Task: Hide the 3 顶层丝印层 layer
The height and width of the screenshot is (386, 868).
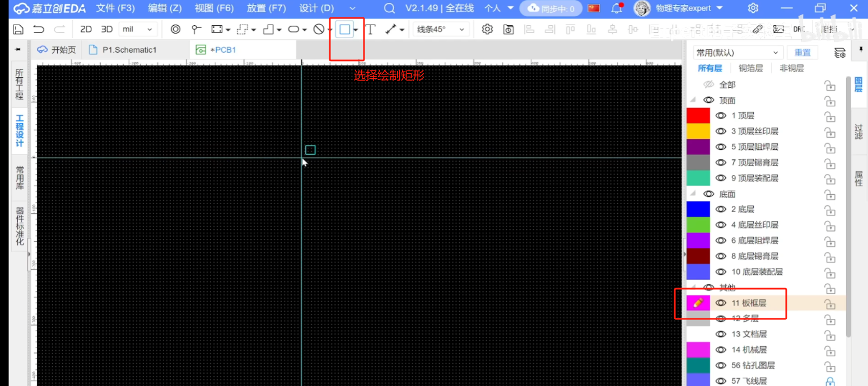Action: pyautogui.click(x=721, y=131)
